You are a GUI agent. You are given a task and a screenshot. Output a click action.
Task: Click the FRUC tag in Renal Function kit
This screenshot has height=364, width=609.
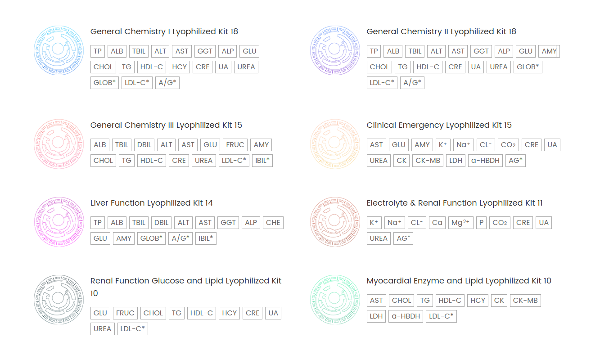pos(125,313)
